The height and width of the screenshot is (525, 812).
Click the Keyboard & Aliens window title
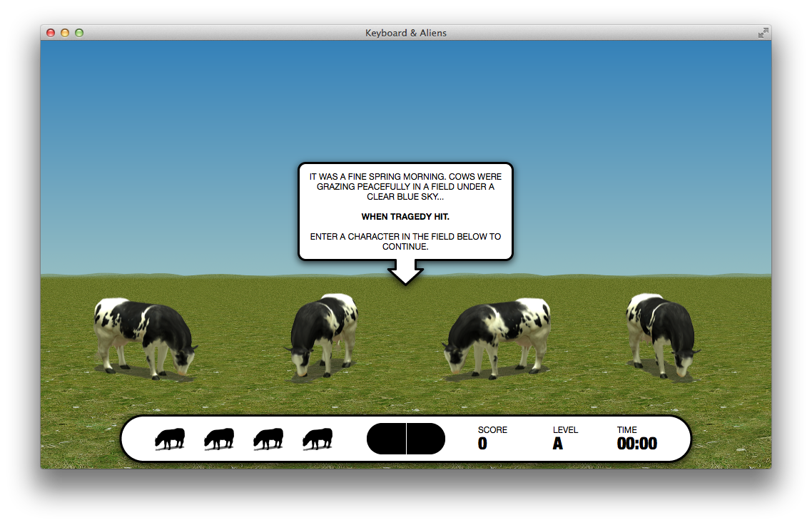tap(406, 33)
